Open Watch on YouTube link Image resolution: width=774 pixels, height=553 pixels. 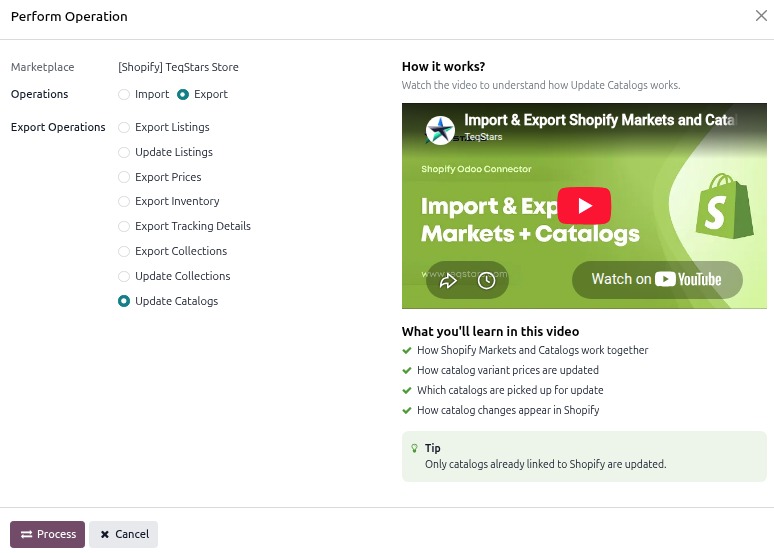coord(657,279)
